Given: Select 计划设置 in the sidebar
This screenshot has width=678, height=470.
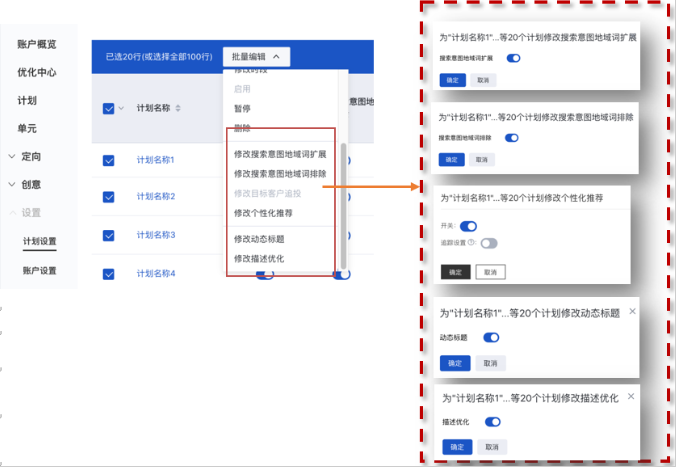Looking at the screenshot, I should 39,241.
